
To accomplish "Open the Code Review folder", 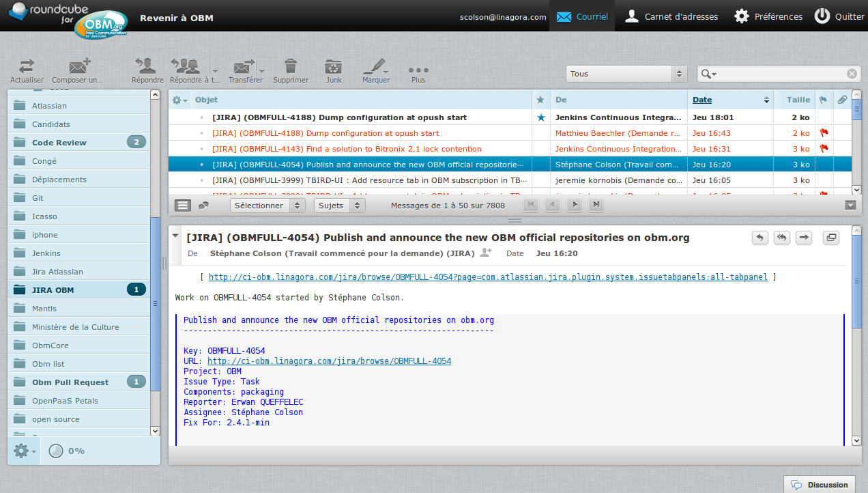I will (79, 143).
